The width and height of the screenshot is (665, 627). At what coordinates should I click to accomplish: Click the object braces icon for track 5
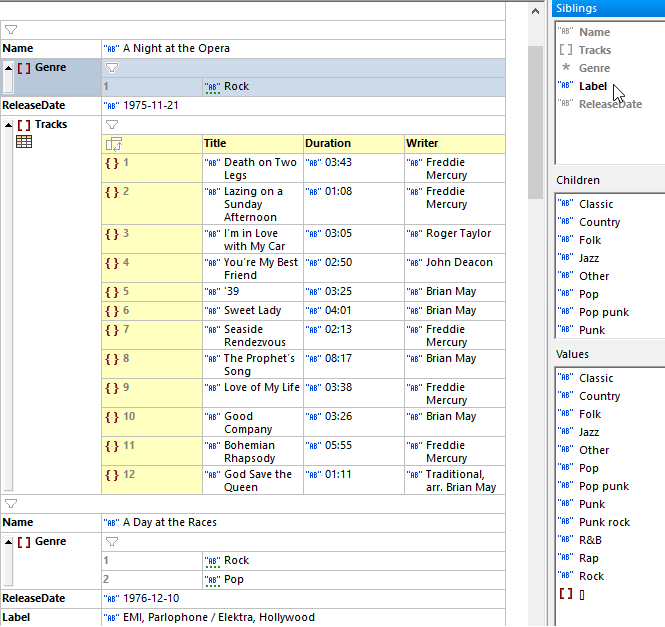(x=113, y=292)
